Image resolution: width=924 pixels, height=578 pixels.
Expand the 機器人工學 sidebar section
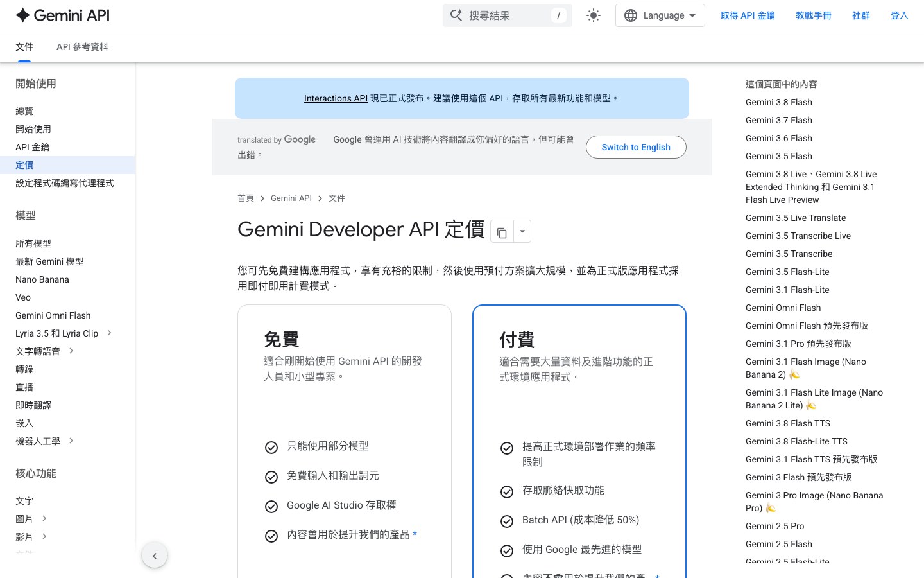click(71, 441)
